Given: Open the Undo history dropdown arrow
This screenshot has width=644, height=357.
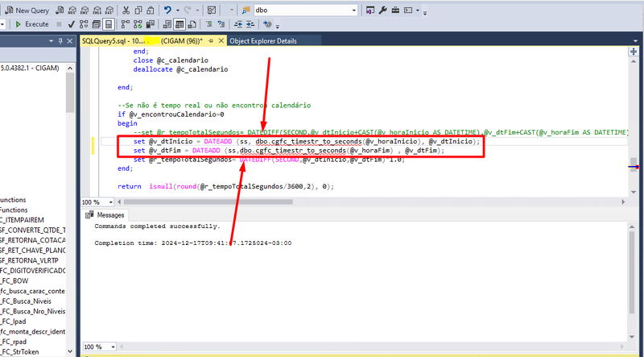Looking at the screenshot, I should point(178,10).
